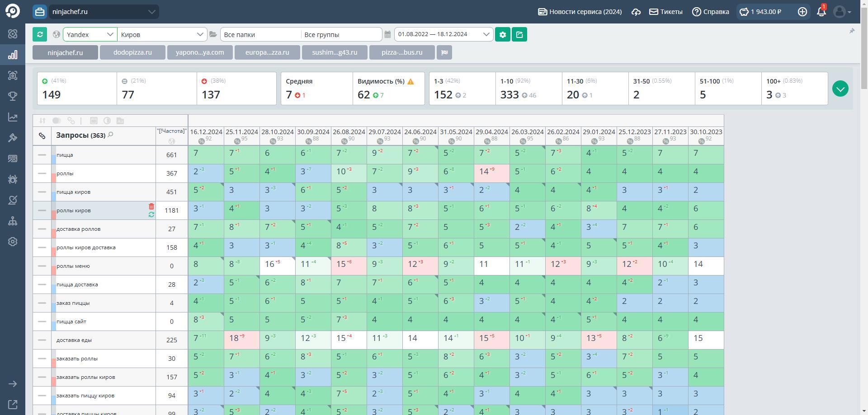The image size is (868, 415).
Task: Select the sushim...g43.ru competitor tab
Action: point(335,52)
